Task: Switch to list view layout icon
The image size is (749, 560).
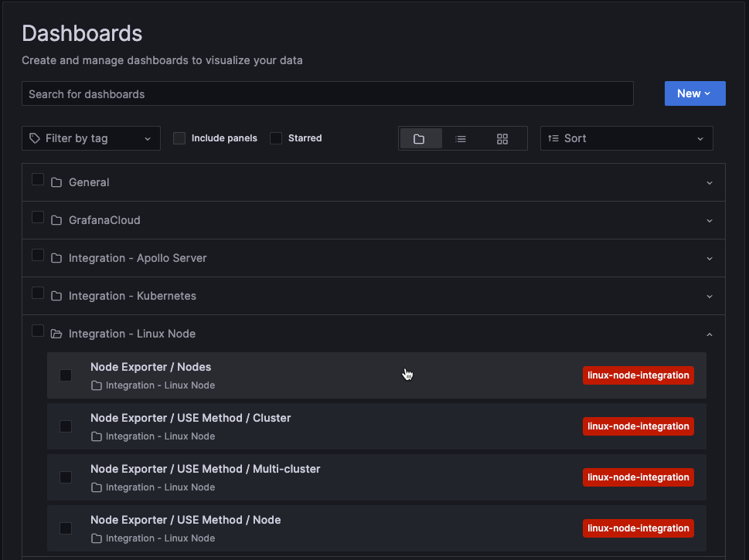Action: (461, 138)
